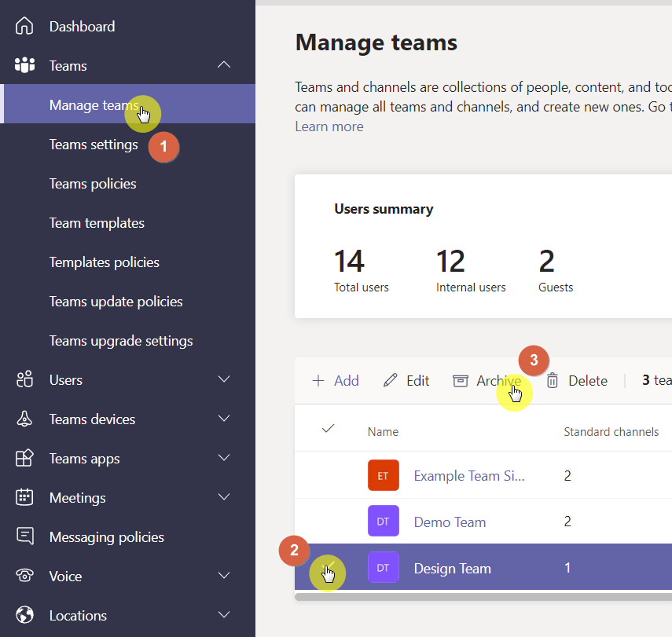Click the DT avatar for Demo Team
Image resolution: width=672 pixels, height=637 pixels.
coord(383,521)
